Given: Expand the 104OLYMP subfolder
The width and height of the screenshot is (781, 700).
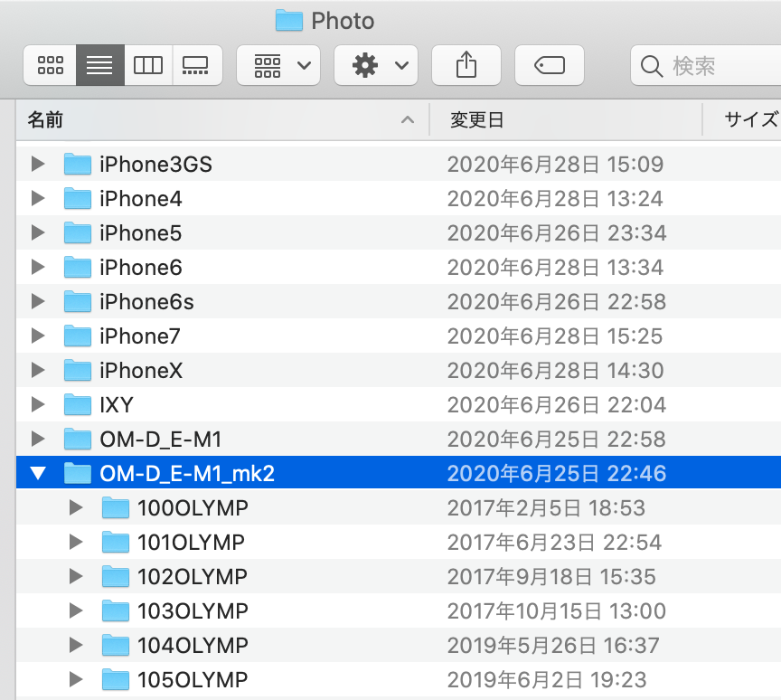Looking at the screenshot, I should click(x=76, y=645).
